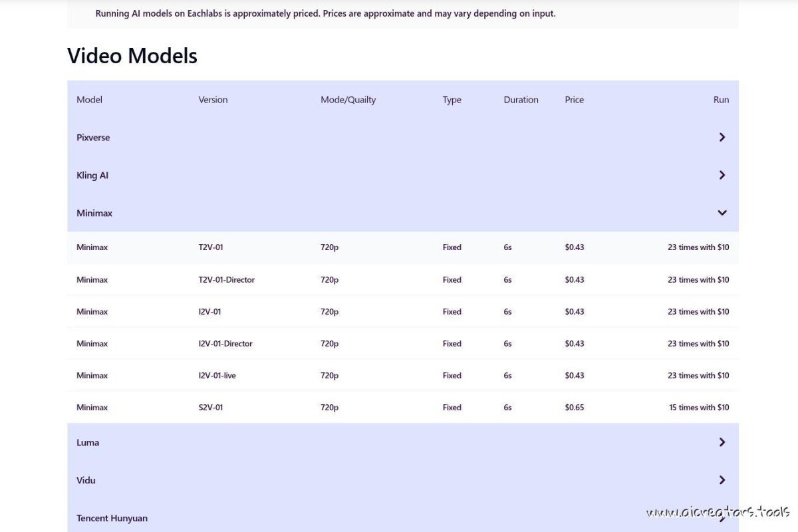Screen dimensions: 798x532
Task: Click "23 times with $10" beside I2V-01-live
Action: 698,375
